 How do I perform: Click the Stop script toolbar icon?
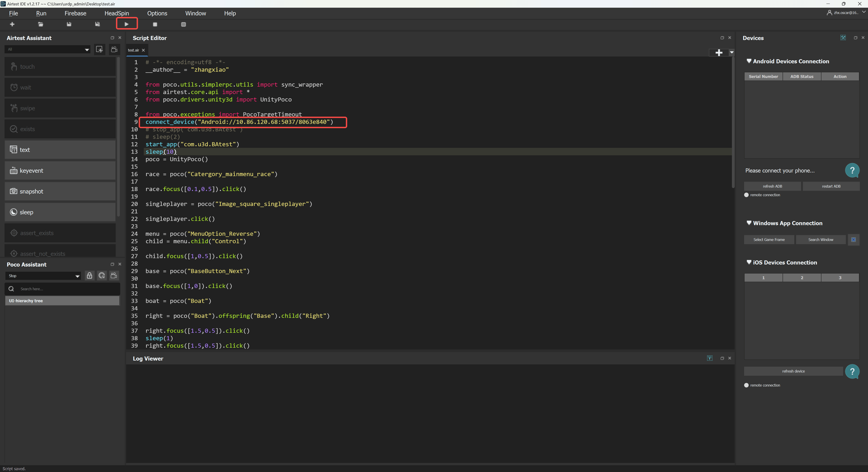pyautogui.click(x=155, y=24)
